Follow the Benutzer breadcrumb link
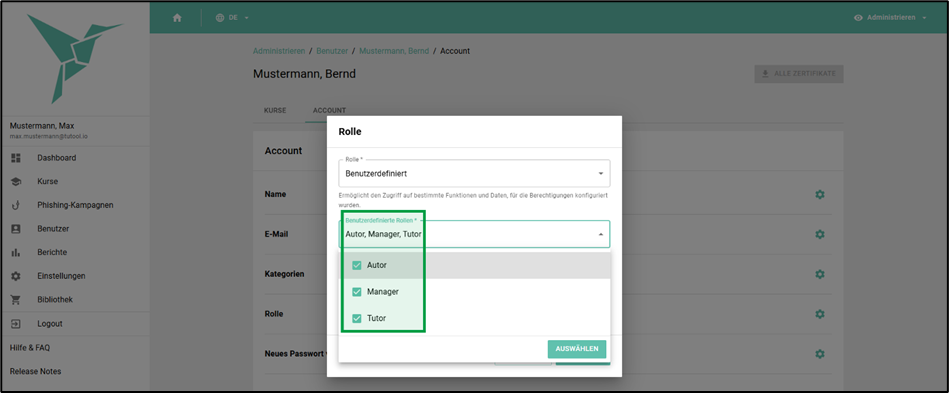Image resolution: width=949 pixels, height=393 pixels. (x=332, y=51)
